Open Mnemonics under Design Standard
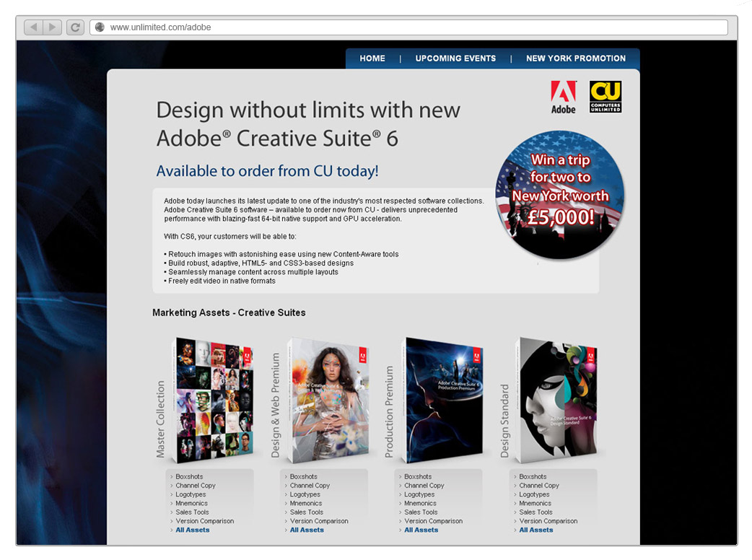The image size is (752, 560). (x=535, y=504)
